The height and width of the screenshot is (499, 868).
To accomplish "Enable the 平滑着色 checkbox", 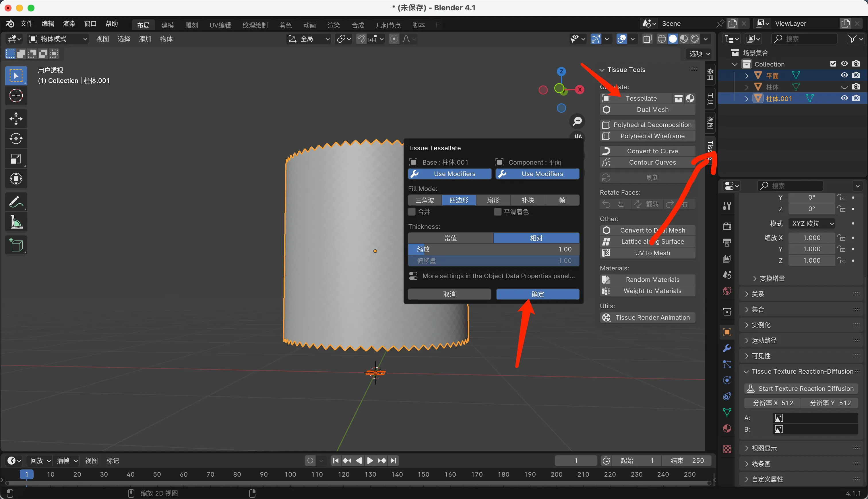I will click(498, 212).
